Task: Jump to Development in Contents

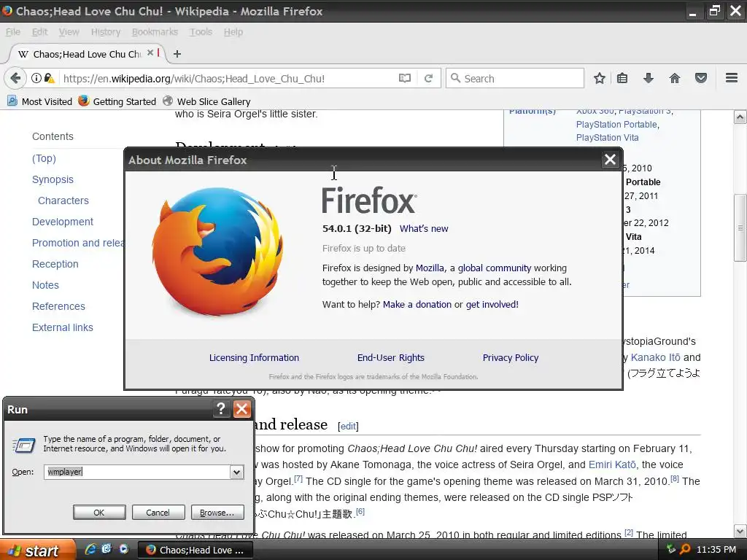Action: pos(63,222)
